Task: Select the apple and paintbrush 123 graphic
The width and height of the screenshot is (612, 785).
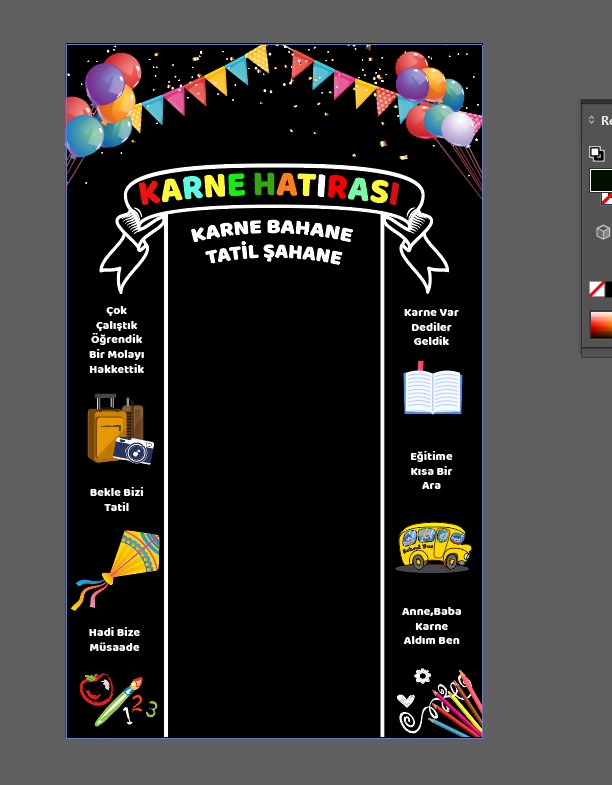Action: [117, 698]
